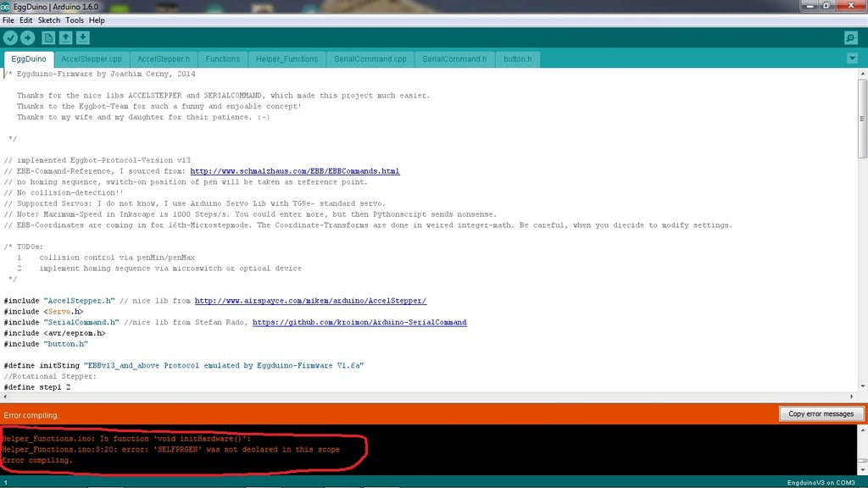Switch to the AccelStepper.cpp tab
Viewport: 868px width, 488px height.
pos(92,59)
